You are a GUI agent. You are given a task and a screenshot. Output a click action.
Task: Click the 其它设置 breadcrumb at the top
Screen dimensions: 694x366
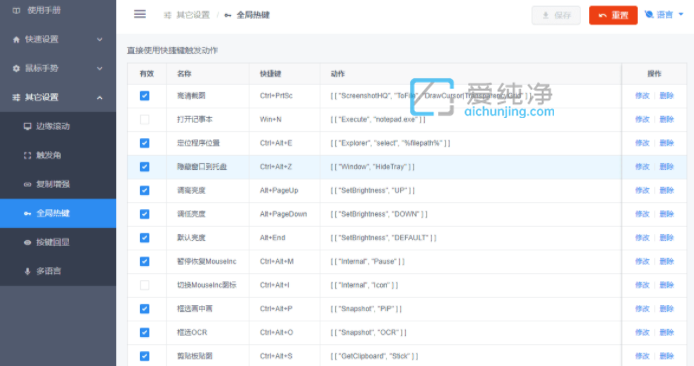193,15
